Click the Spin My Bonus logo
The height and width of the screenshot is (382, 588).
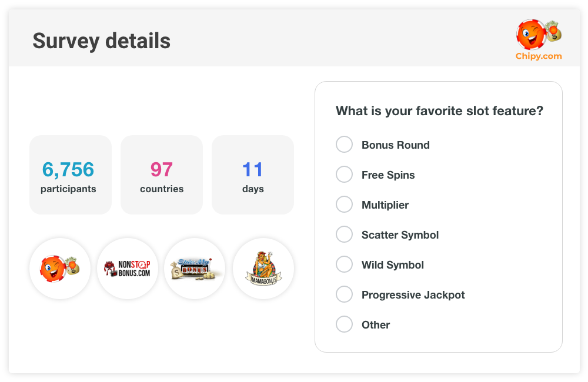(x=195, y=269)
